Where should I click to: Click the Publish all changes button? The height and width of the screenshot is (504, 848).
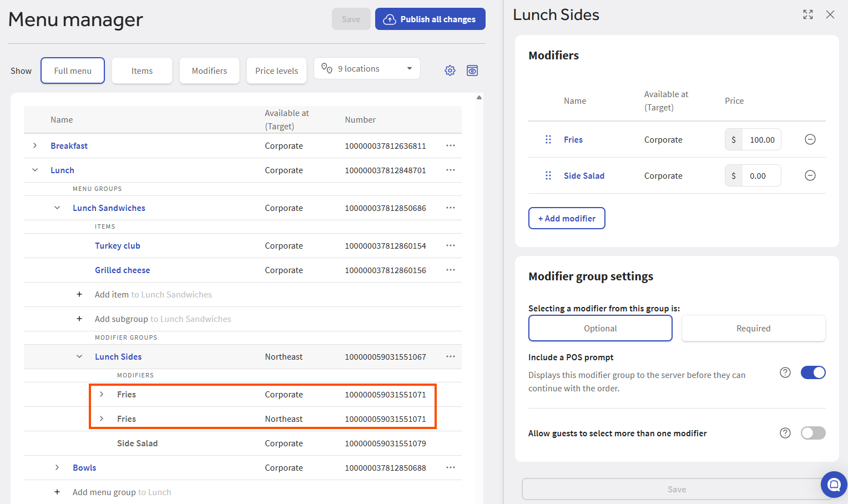430,19
